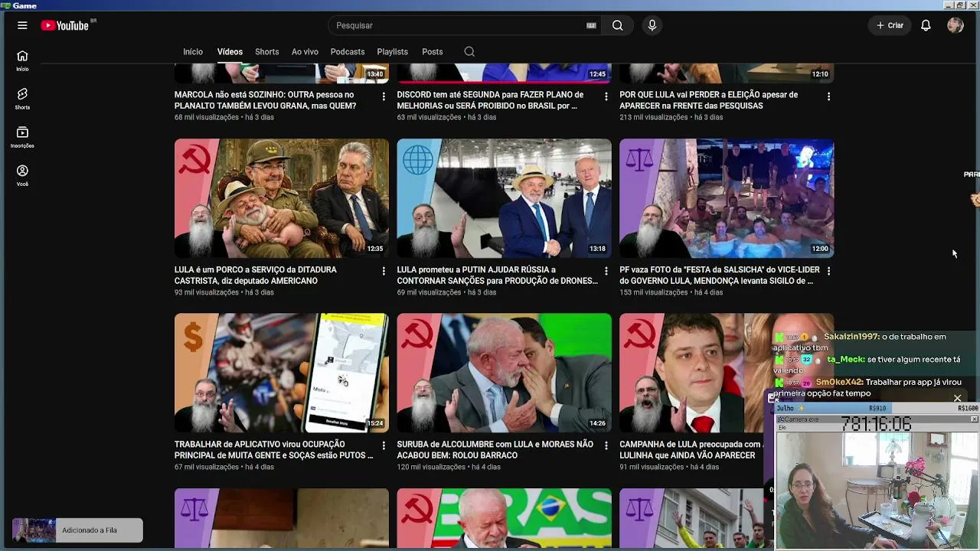This screenshot has width=980, height=551.
Task: Open the YouTube guide hamburger menu
Action: tap(22, 25)
